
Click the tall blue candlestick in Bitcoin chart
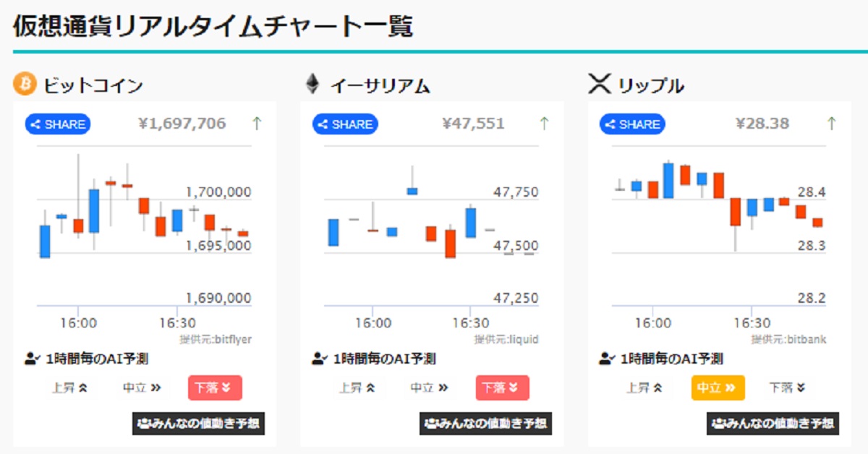94,211
